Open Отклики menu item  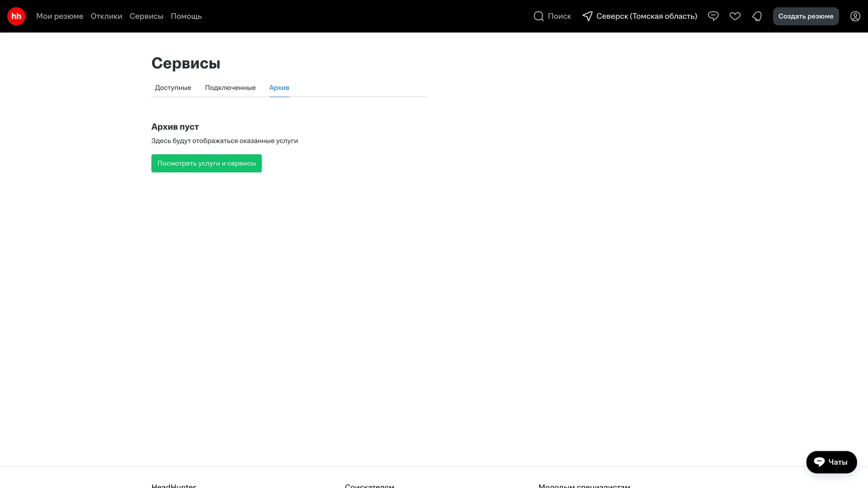(x=106, y=16)
